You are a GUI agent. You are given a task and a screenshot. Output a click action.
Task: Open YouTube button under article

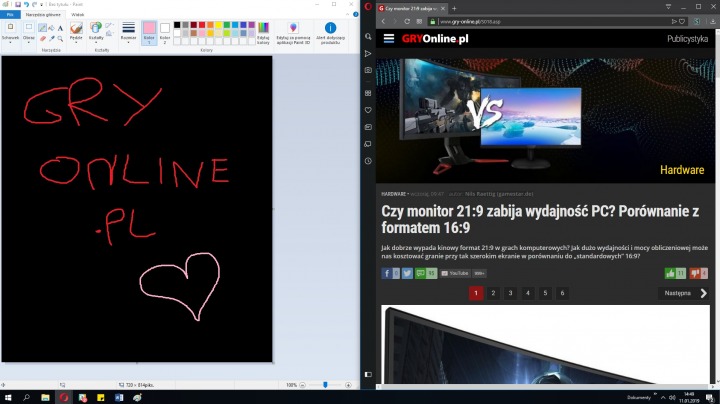click(455, 273)
